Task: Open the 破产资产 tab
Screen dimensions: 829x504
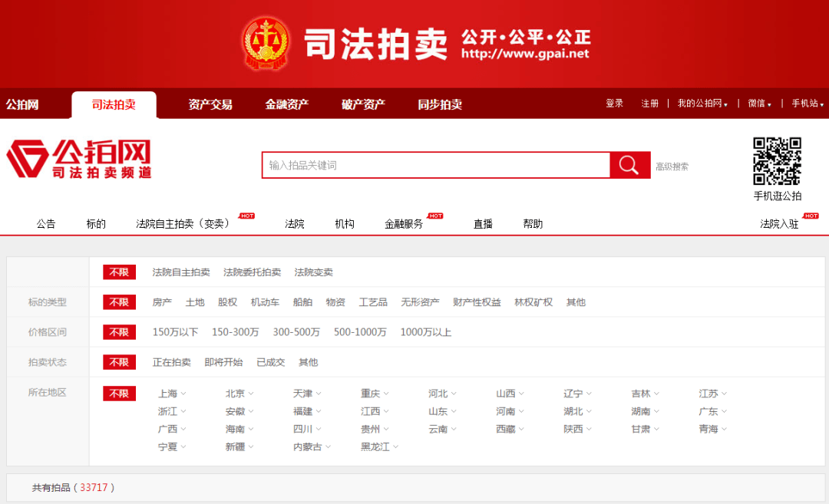Action: pos(363,104)
